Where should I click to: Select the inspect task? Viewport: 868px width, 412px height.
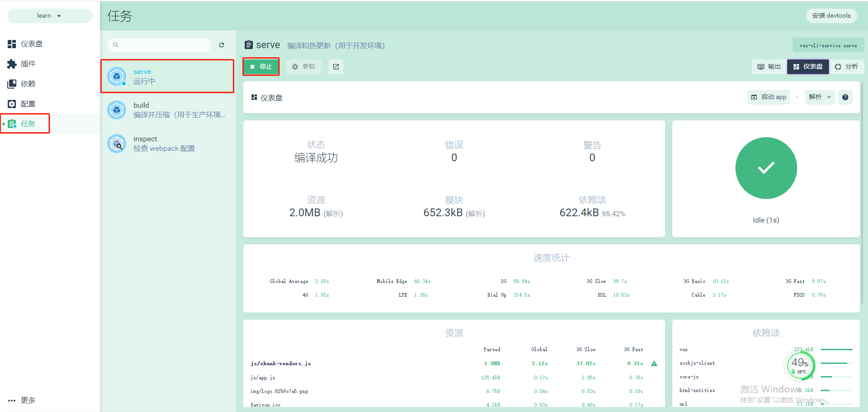point(167,144)
